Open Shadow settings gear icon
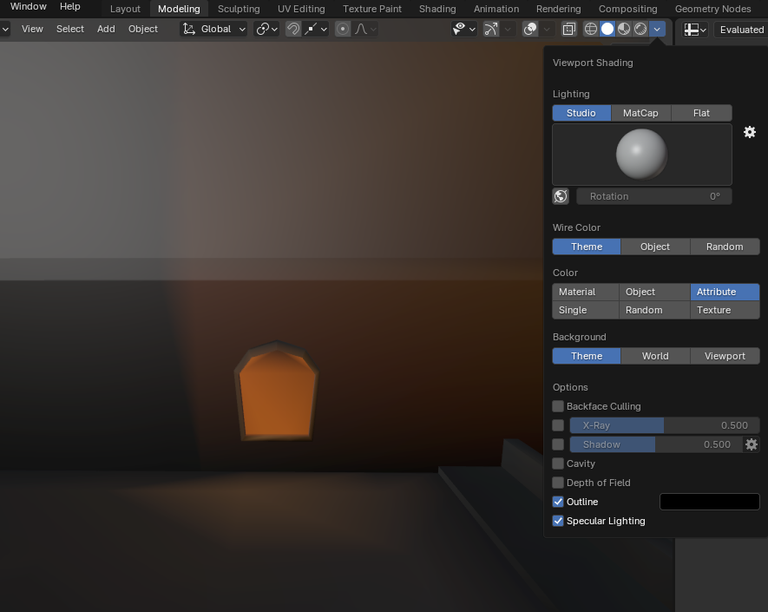 point(751,445)
